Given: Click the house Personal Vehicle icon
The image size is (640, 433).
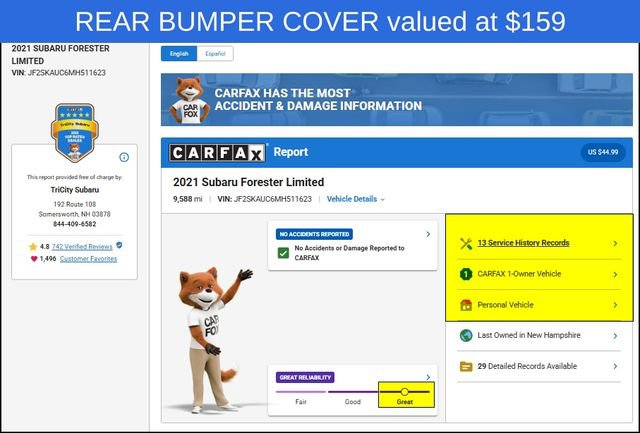Looking at the screenshot, I should (x=466, y=305).
